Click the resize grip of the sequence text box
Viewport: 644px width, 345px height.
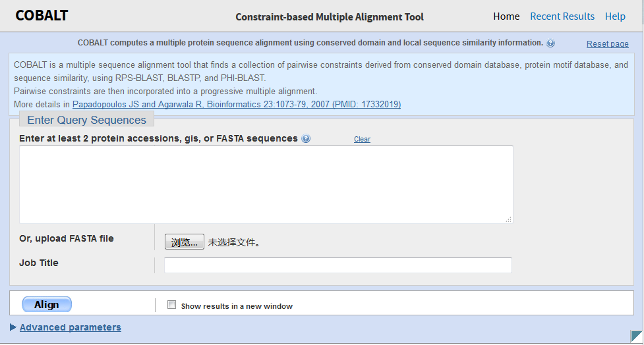[508, 219]
